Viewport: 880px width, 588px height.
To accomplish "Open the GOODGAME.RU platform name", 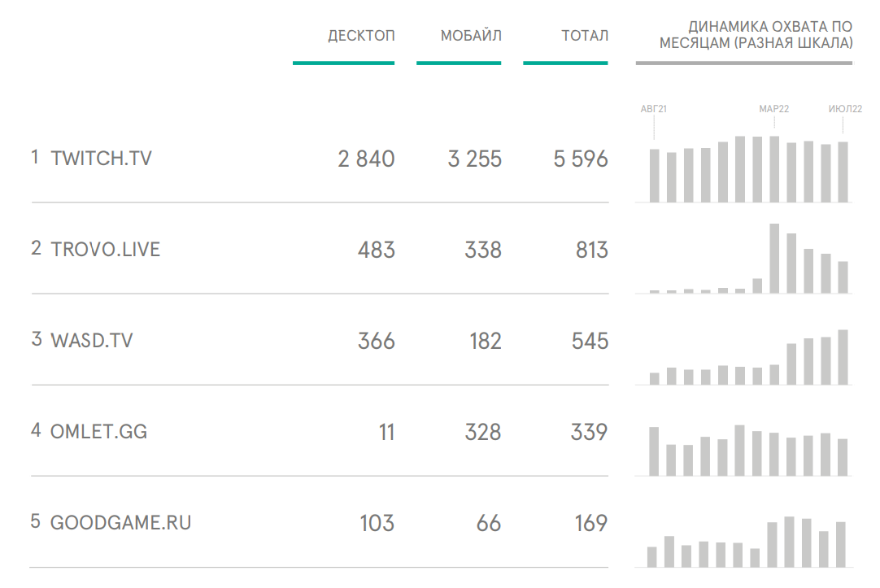I will click(x=121, y=522).
